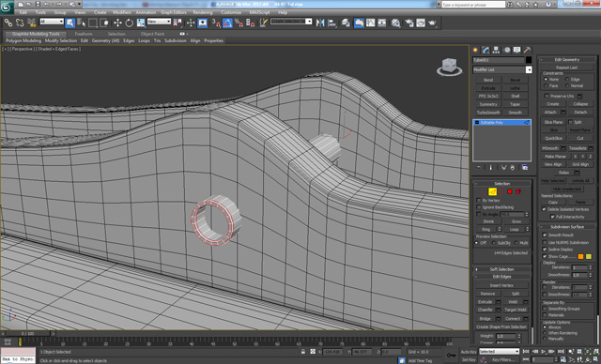Click the black object color swatch
Screen dimensions: 601x364
pyautogui.click(x=528, y=60)
